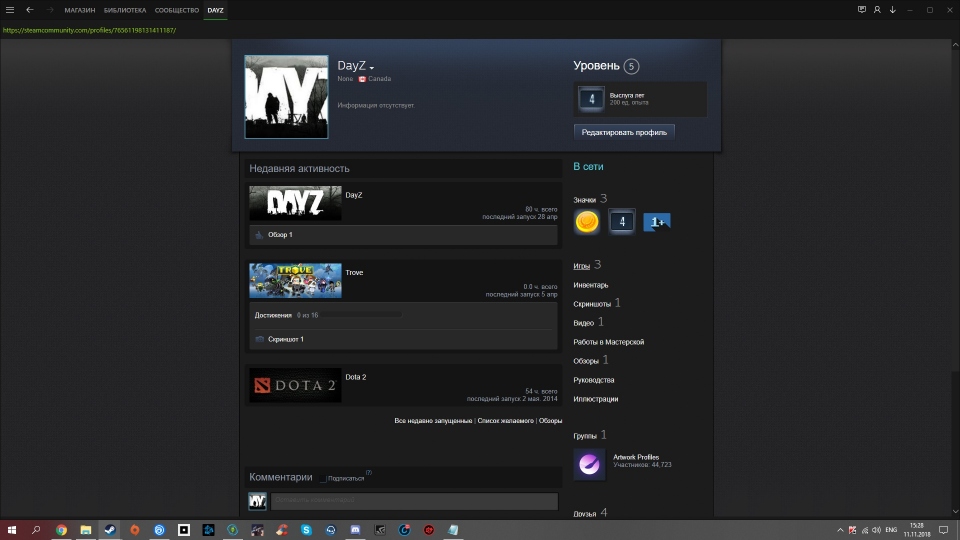Launch Google Chrome from taskbar
Image resolution: width=960 pixels, height=540 pixels.
pos(61,530)
